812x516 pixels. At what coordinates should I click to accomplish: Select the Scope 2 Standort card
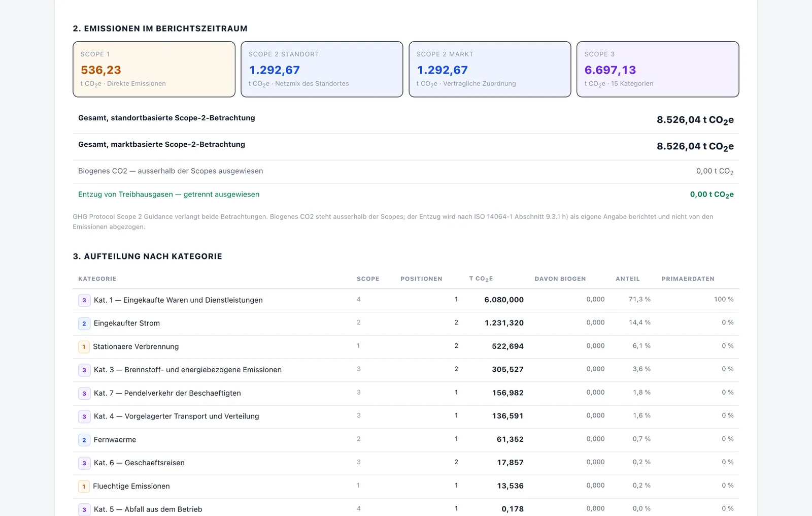click(x=322, y=69)
